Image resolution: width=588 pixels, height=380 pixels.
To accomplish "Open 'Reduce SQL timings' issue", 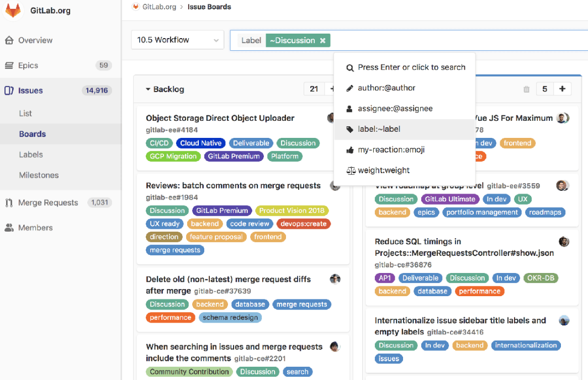I will (464, 247).
